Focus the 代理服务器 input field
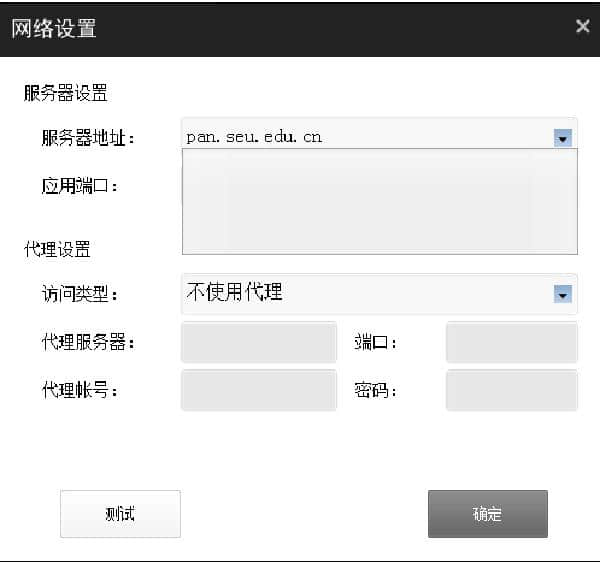Image resolution: width=600 pixels, height=563 pixels. coord(259,342)
